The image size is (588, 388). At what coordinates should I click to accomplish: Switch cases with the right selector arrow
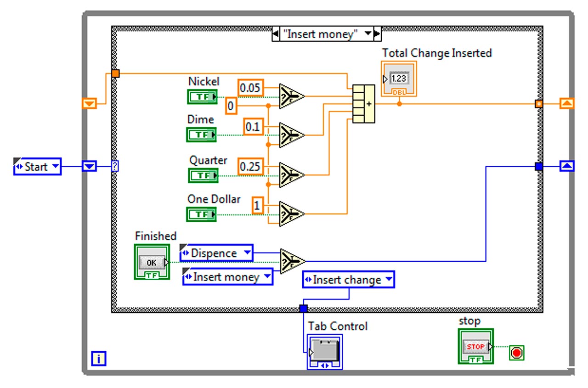pyautogui.click(x=377, y=34)
